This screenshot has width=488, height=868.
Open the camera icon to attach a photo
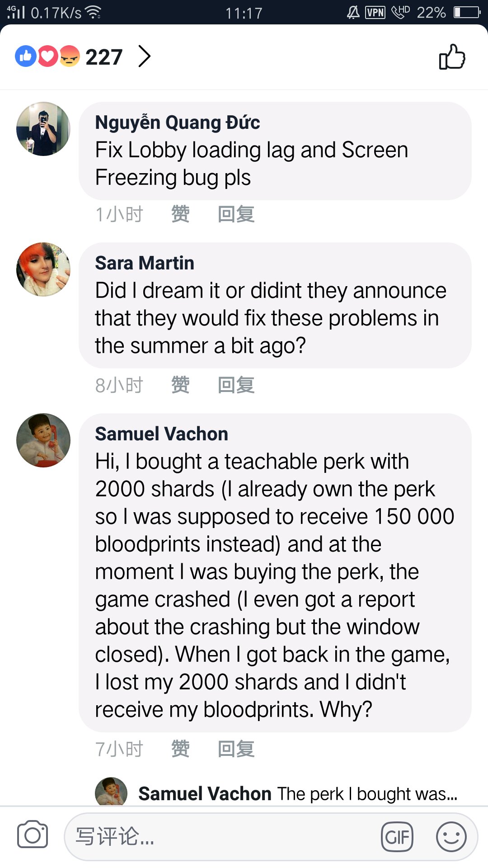[32, 835]
